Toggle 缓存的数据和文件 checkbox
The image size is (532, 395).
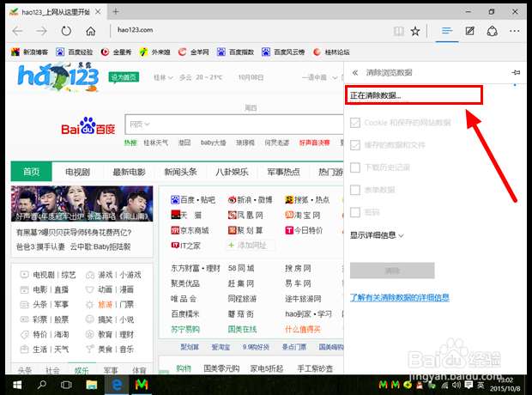355,145
